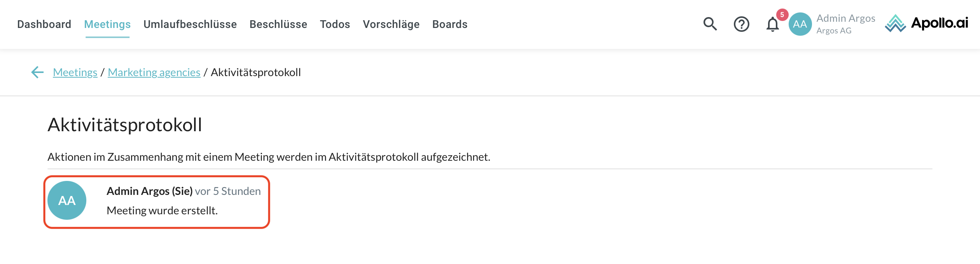The height and width of the screenshot is (264, 980).
Task: Click the Meetings breadcrumb link
Action: click(75, 72)
